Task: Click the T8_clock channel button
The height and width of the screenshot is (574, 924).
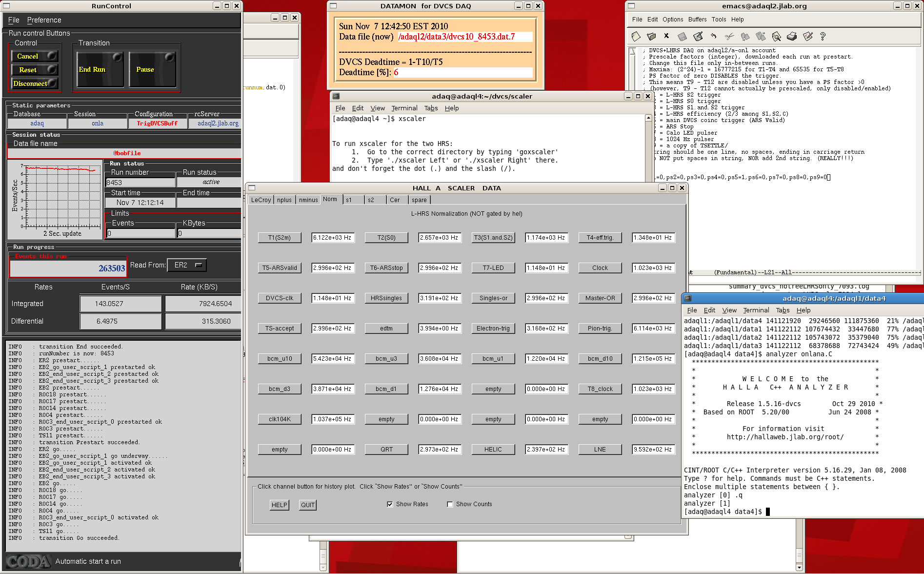Action: (x=600, y=389)
